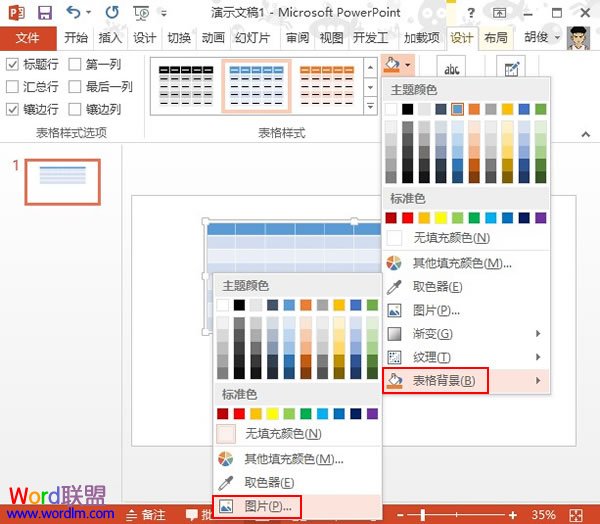Pick standard yellow in shading menu

pos(441,218)
